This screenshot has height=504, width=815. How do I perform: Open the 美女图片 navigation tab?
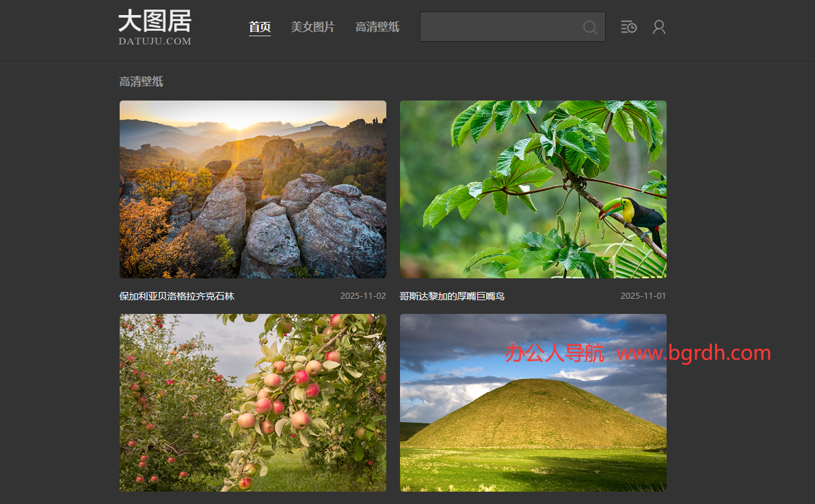312,27
